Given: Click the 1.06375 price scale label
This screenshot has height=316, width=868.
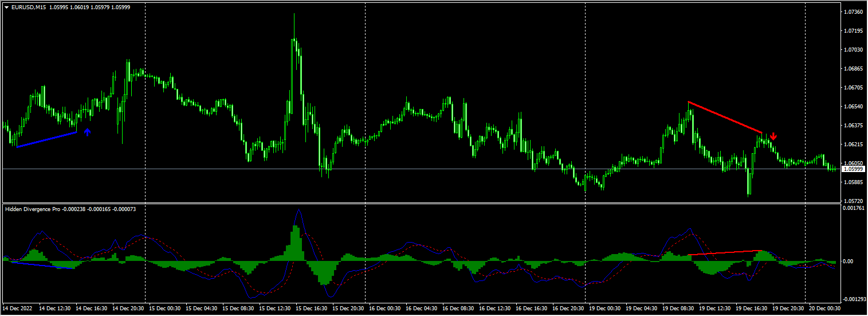Looking at the screenshot, I should coord(854,125).
